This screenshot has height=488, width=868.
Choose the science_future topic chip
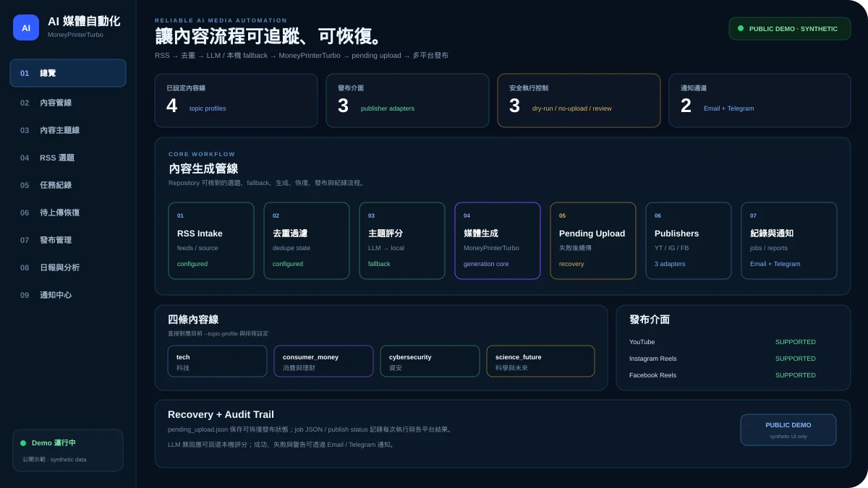point(540,361)
